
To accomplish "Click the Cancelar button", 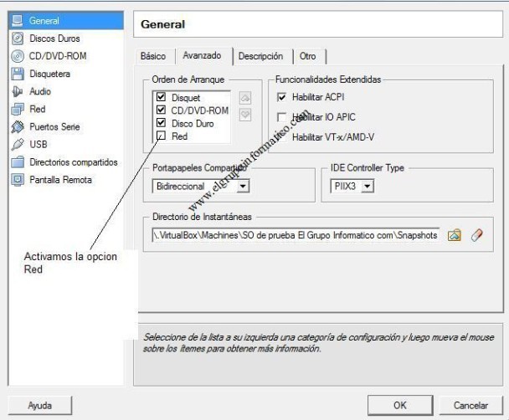I will coord(470,406).
